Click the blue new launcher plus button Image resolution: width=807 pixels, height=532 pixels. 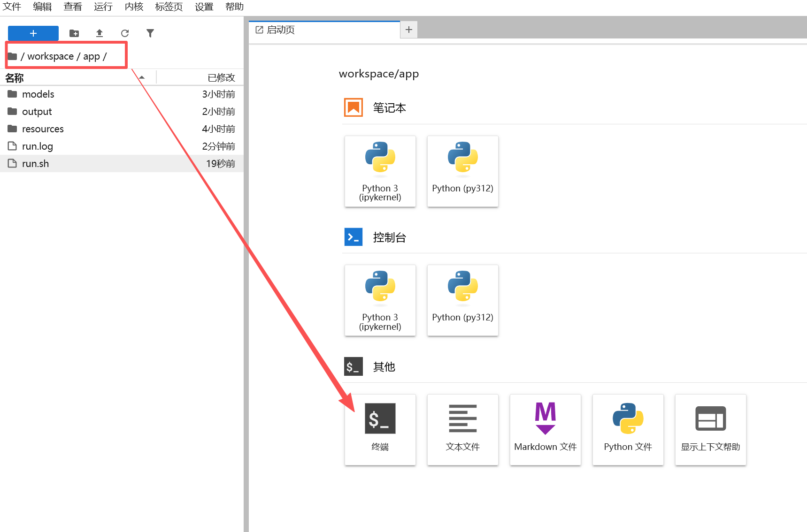pos(33,33)
